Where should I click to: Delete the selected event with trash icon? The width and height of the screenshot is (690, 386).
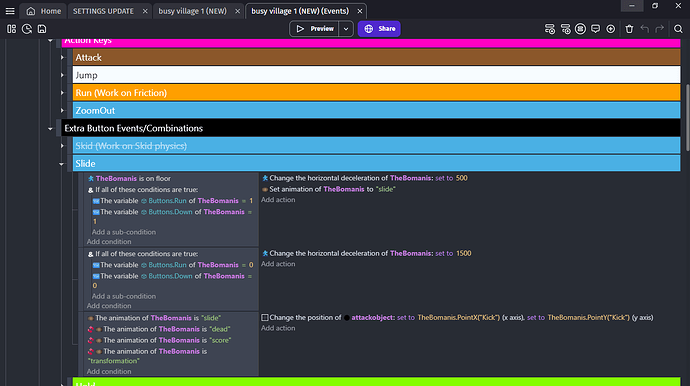(629, 29)
